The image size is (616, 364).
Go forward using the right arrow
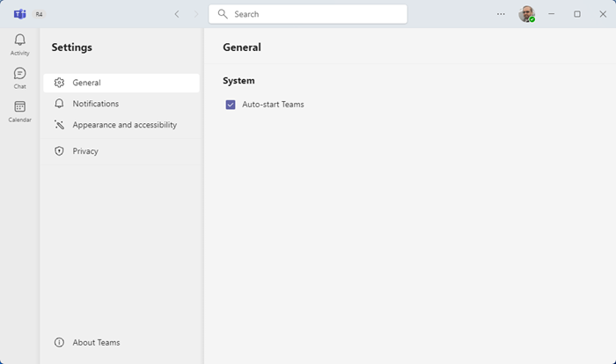(x=196, y=14)
